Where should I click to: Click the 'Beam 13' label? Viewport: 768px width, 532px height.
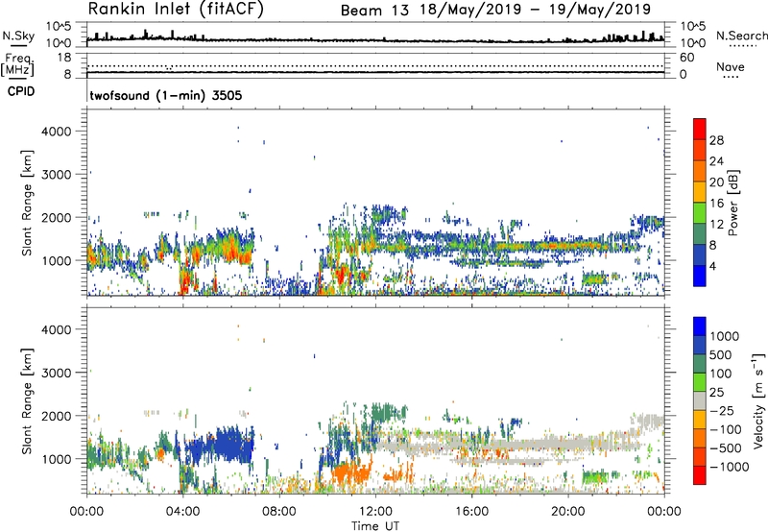tap(374, 11)
